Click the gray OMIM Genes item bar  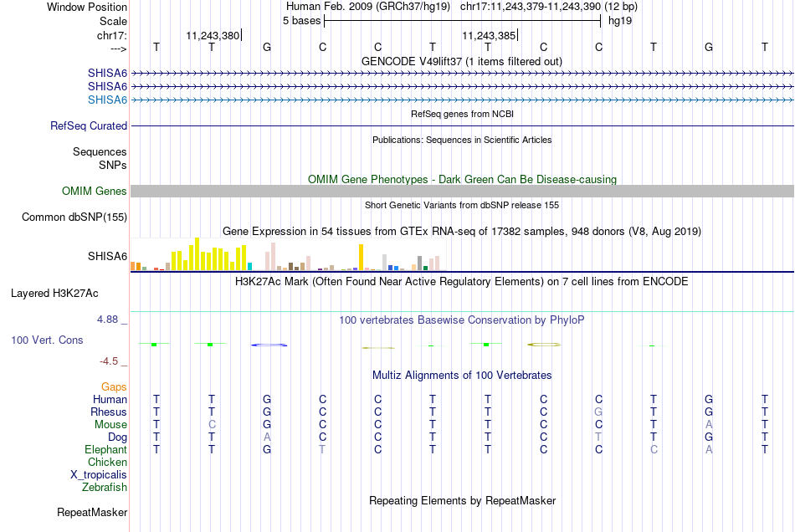[463, 191]
